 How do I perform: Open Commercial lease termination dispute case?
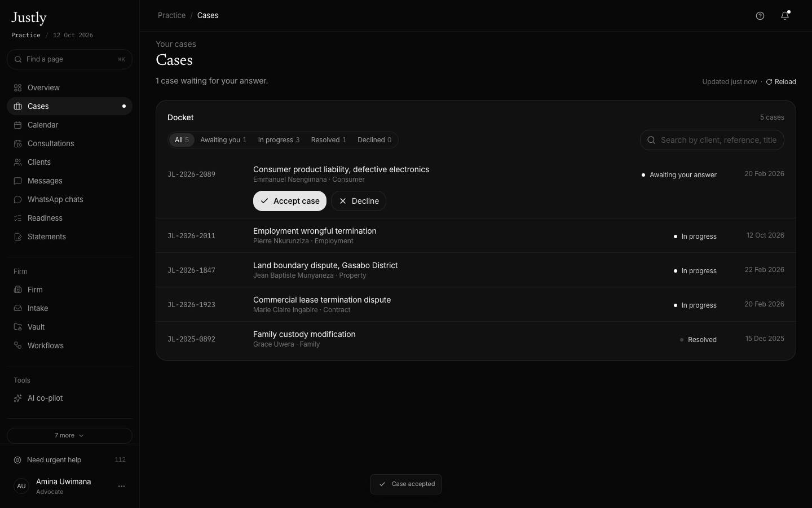point(476,304)
